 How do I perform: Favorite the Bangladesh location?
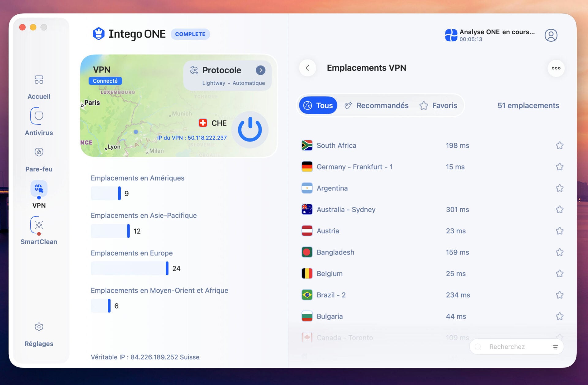coord(560,252)
